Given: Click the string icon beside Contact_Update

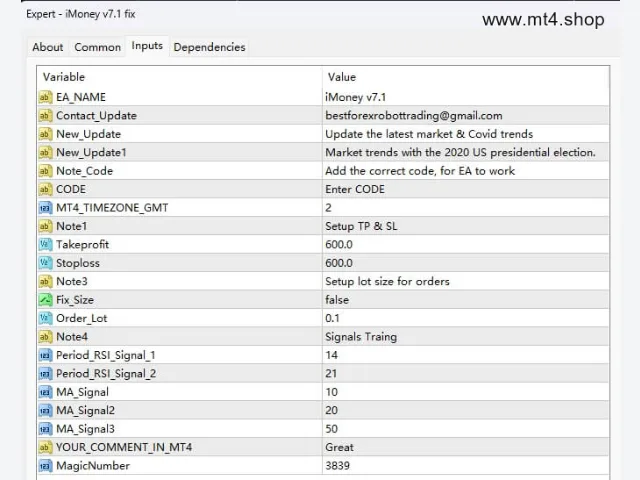Looking at the screenshot, I should [45, 116].
